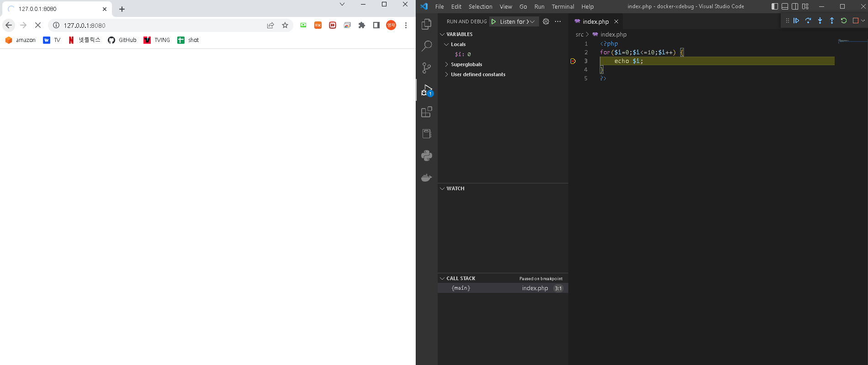Open the View menu in VS Code

pos(506,6)
